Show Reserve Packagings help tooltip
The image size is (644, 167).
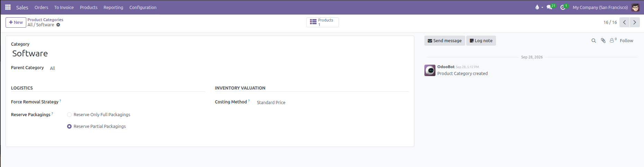52,113
